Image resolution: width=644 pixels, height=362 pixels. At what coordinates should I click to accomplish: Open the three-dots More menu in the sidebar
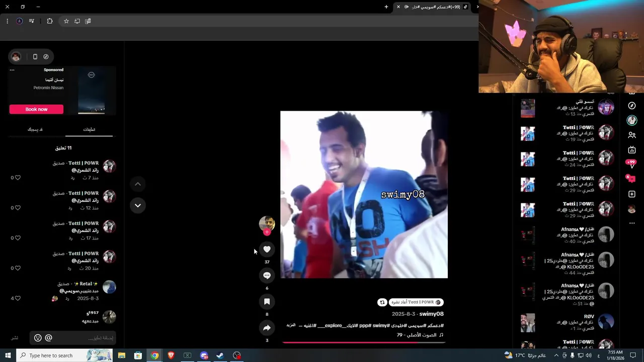632,223
